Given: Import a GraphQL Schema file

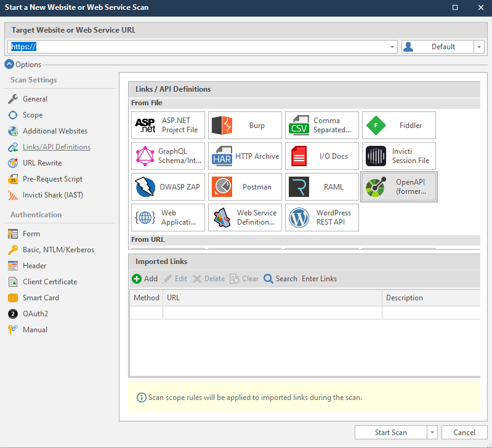Looking at the screenshot, I should [x=168, y=156].
